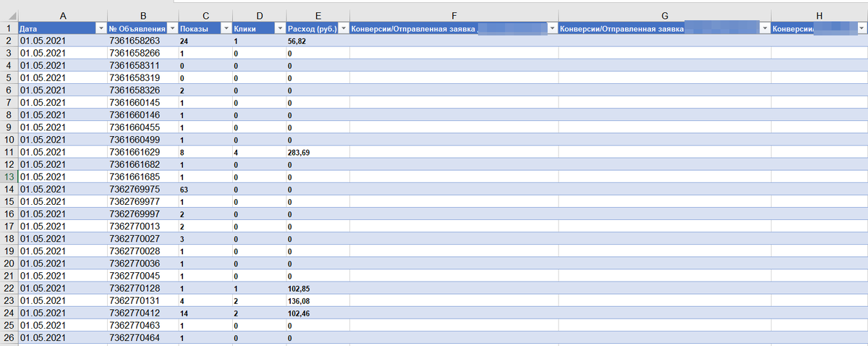Screen dimensions: 868x346
Task: Open the Дата column filter dropdown
Action: pos(100,28)
